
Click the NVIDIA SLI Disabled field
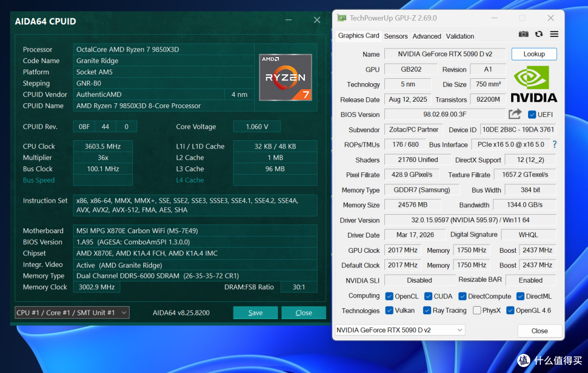(x=420, y=280)
